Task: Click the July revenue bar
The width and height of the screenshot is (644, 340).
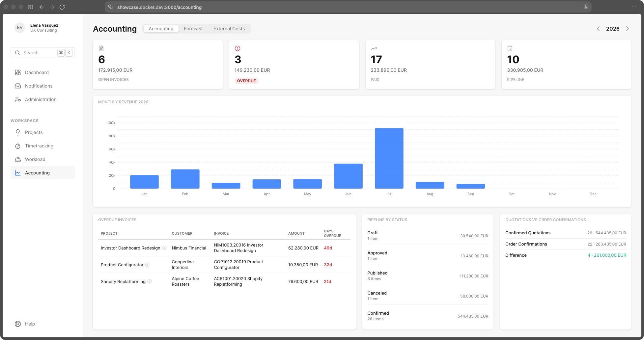Action: tap(389, 158)
